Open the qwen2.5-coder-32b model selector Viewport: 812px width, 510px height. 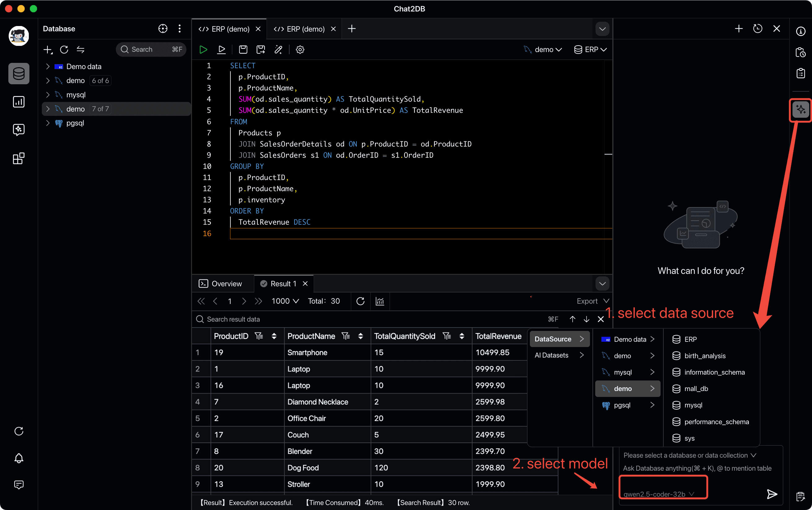tap(659, 494)
